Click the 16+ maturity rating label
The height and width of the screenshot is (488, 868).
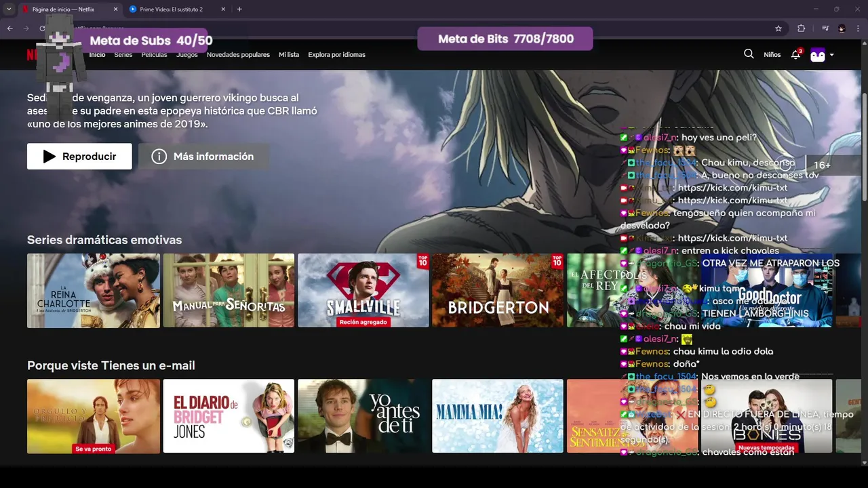click(x=822, y=165)
